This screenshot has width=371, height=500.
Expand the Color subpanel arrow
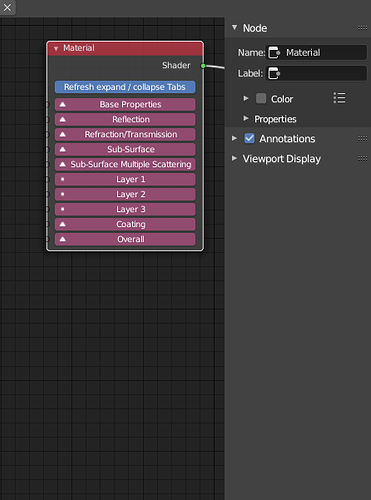(x=246, y=98)
